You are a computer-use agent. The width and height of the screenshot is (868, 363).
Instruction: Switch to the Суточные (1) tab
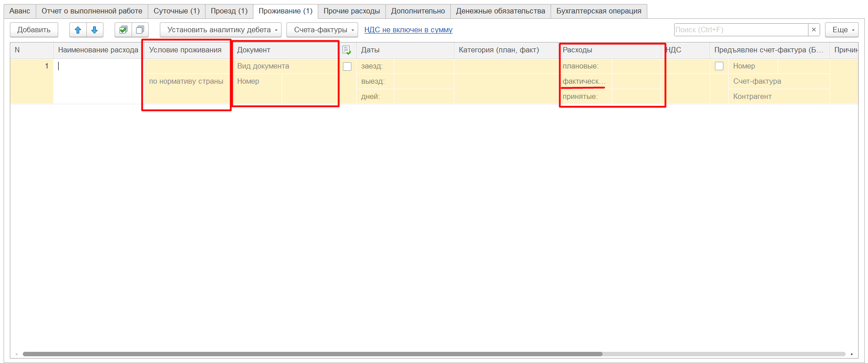click(176, 11)
